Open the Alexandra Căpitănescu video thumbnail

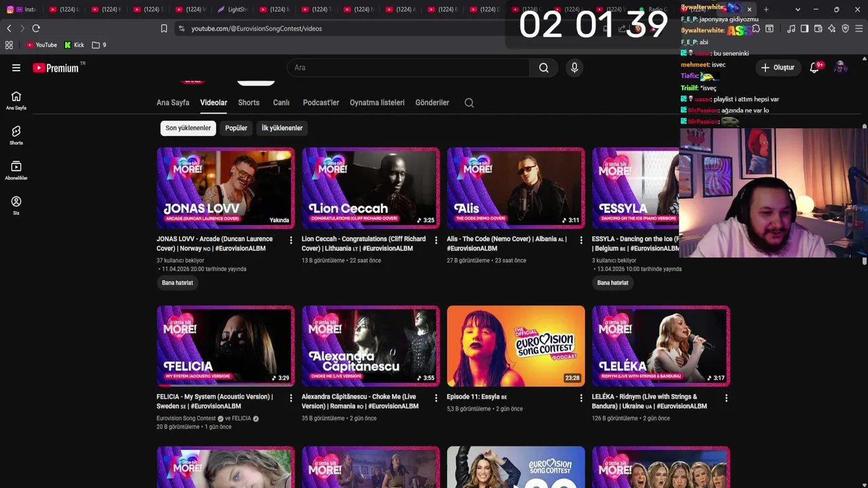371,346
